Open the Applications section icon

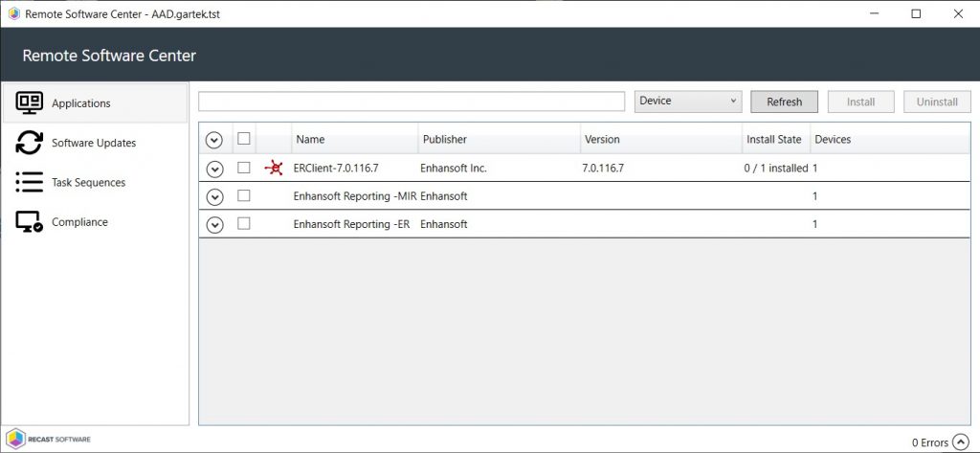pos(29,103)
